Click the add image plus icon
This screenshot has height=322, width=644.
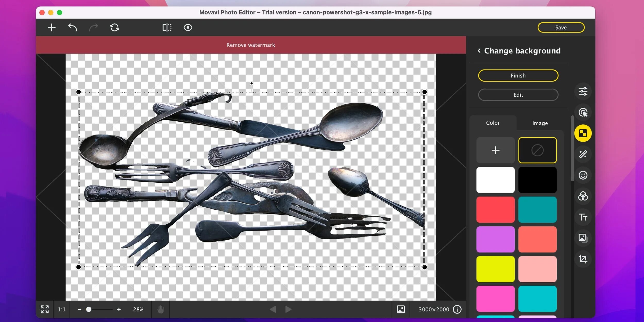tap(52, 27)
